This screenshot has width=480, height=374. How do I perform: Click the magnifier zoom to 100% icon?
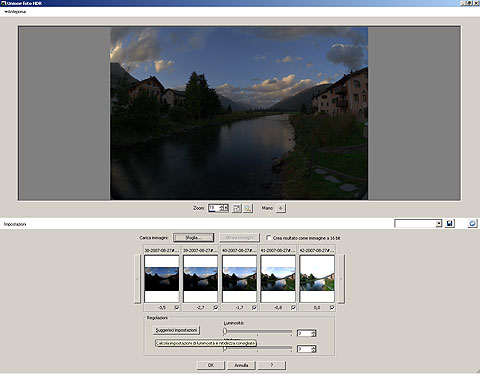tap(248, 208)
